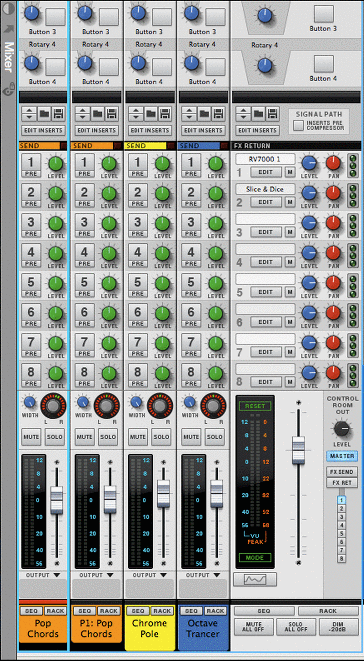The width and height of the screenshot is (364, 661).
Task: Open patch browser folder on Pop Chords channel
Action: click(x=44, y=113)
